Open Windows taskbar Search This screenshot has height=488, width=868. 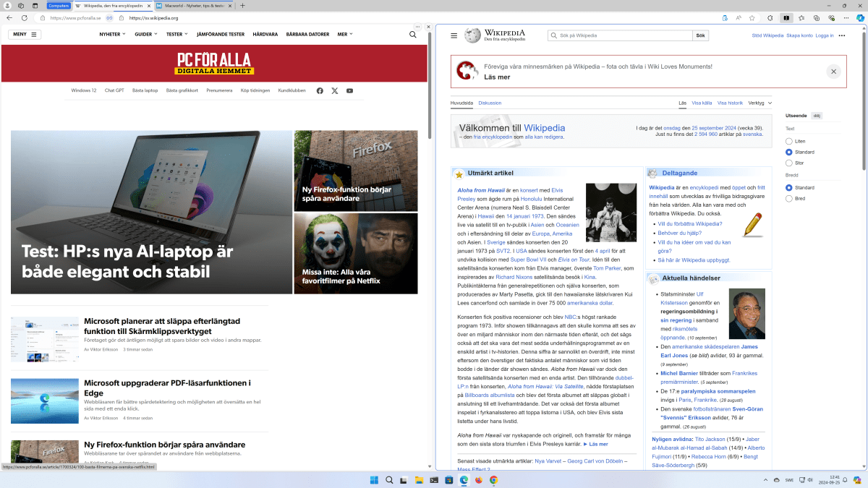[x=389, y=480]
